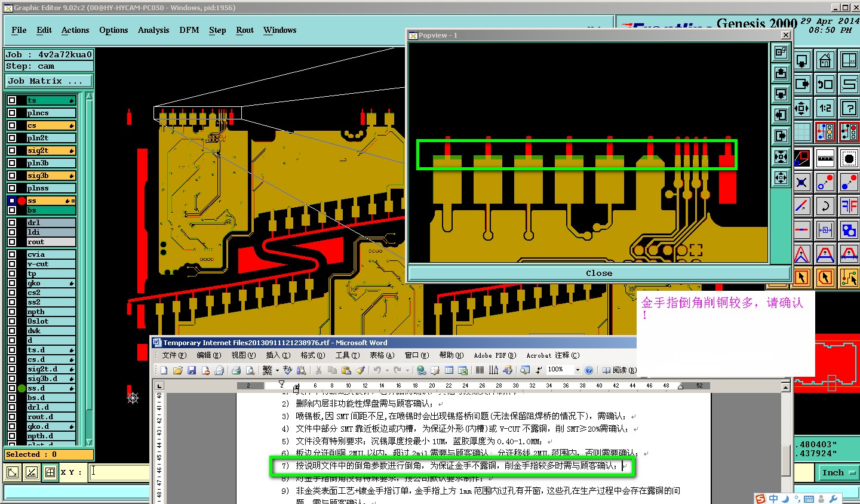The image size is (860, 504).
Task: Click the Job Matrix button
Action: click(x=49, y=81)
